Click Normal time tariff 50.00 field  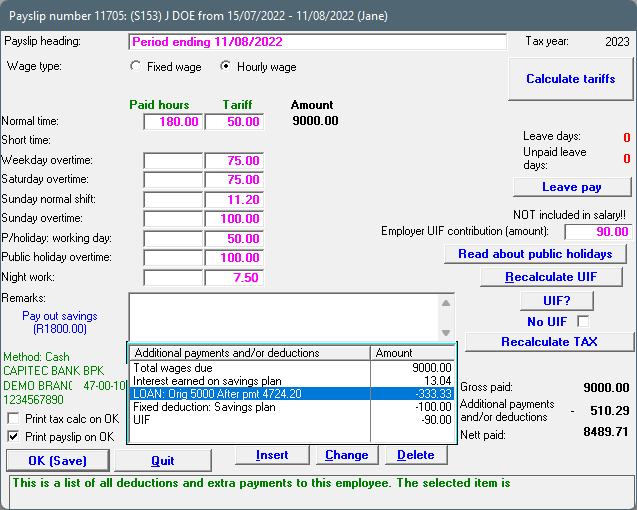[234, 122]
